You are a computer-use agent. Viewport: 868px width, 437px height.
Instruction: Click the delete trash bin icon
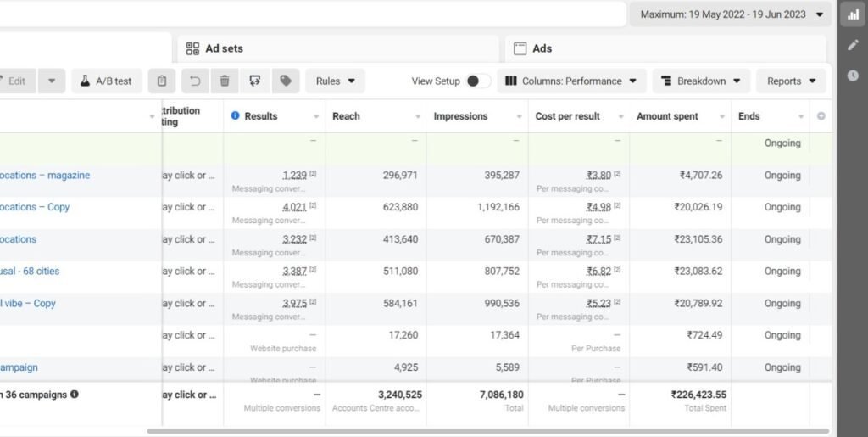tap(225, 81)
